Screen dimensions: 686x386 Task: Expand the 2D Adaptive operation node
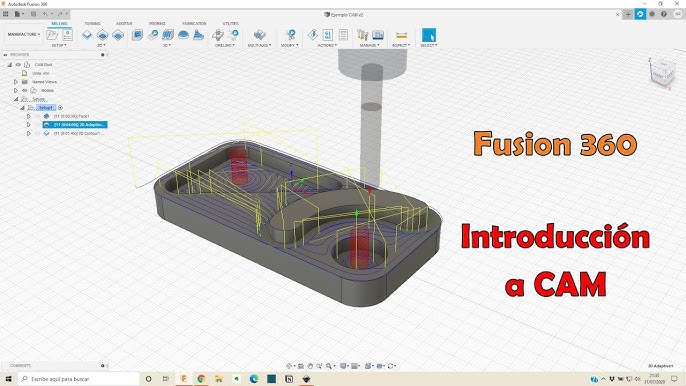(29, 125)
